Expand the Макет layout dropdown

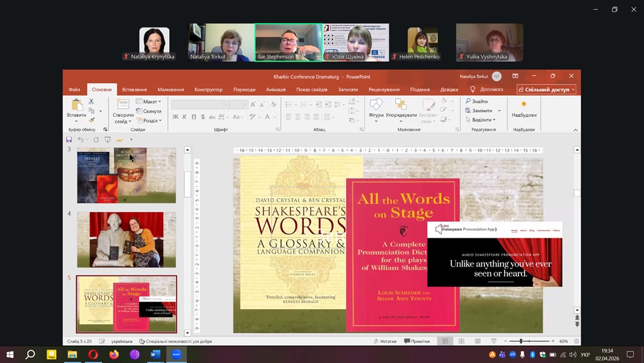click(151, 102)
